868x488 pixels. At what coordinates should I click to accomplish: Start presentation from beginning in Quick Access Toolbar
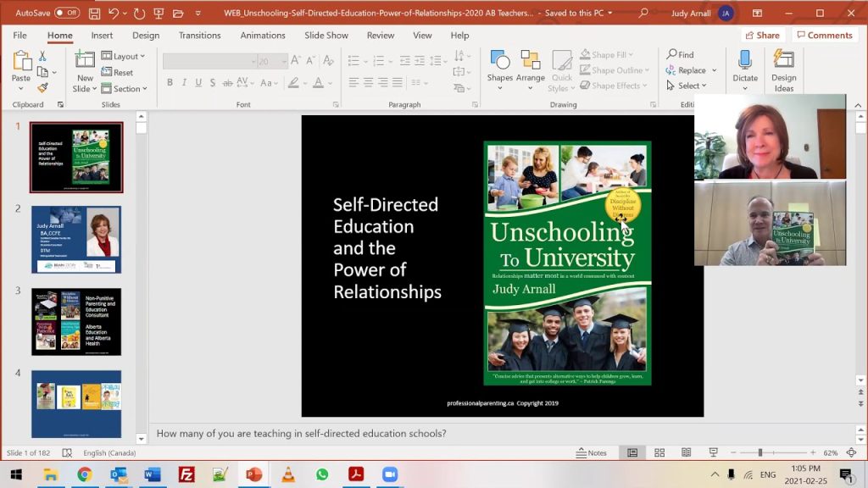(160, 14)
